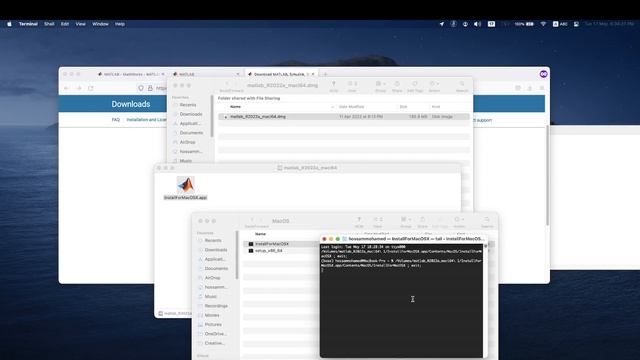Click the Wi-Fi icon in menu bar
The height and width of the screenshot is (360, 640).
(x=543, y=24)
